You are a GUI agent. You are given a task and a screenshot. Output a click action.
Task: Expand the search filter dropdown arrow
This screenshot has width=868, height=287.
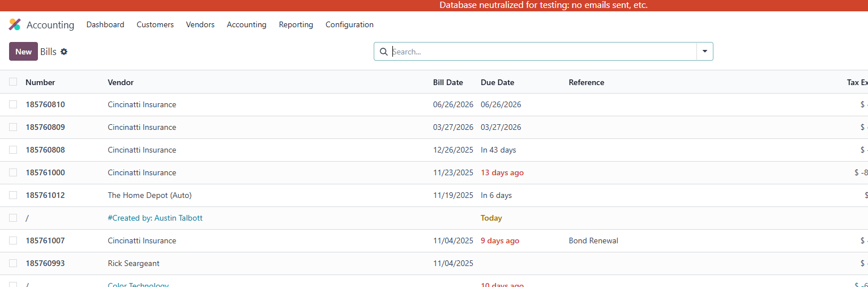(x=705, y=52)
